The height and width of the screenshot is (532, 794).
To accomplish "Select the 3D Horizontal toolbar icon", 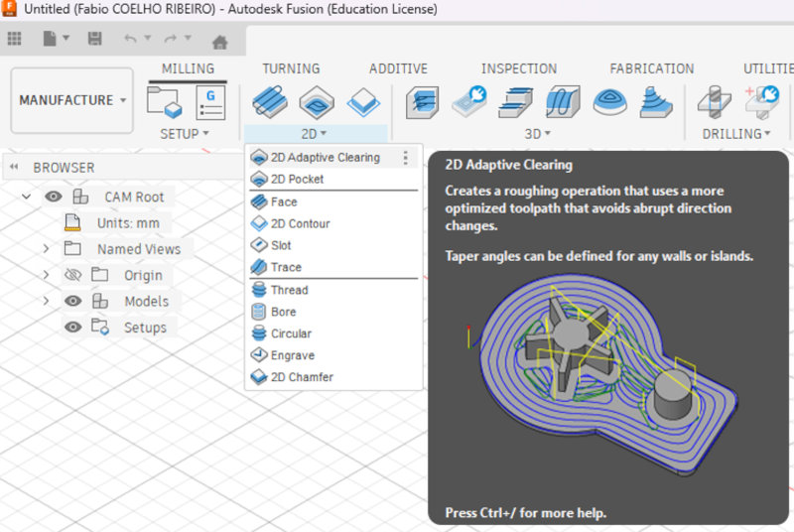I will point(515,102).
